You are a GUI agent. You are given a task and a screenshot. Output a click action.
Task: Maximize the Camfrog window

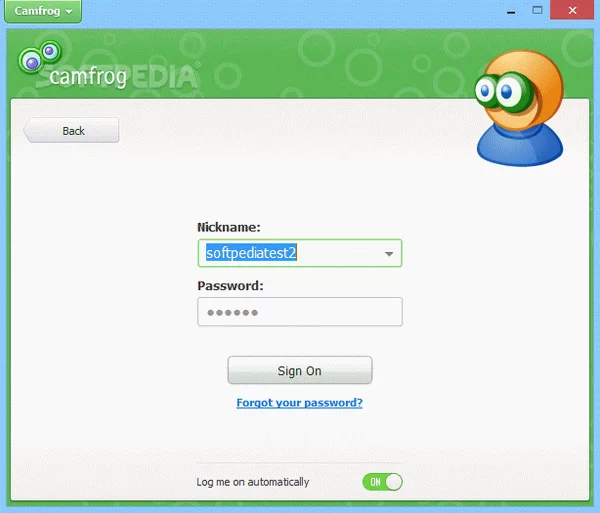(x=537, y=10)
